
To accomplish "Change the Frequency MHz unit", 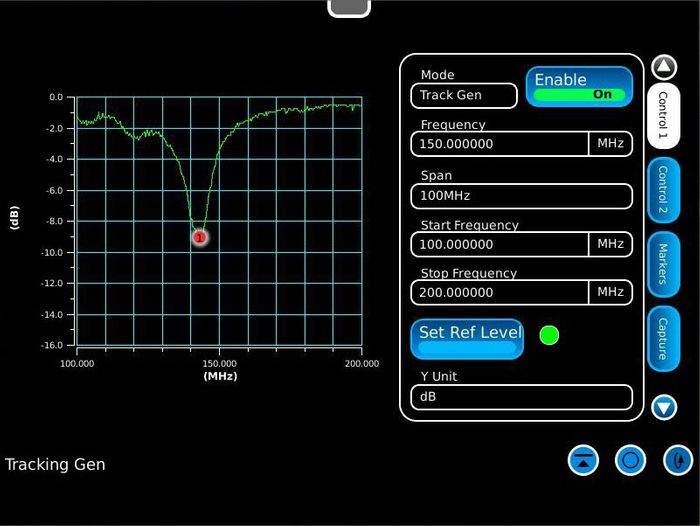I will pyautogui.click(x=610, y=144).
